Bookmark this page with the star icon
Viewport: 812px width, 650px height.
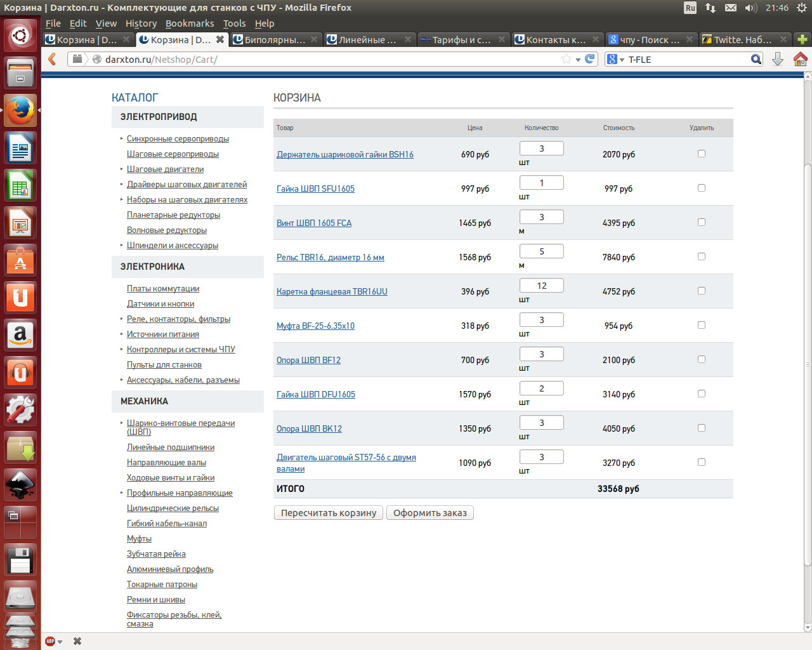click(x=566, y=59)
